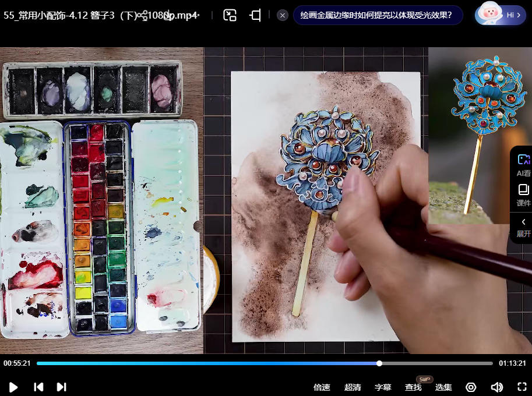
Task: Mute the volume speaker icon
Action: [x=496, y=387]
